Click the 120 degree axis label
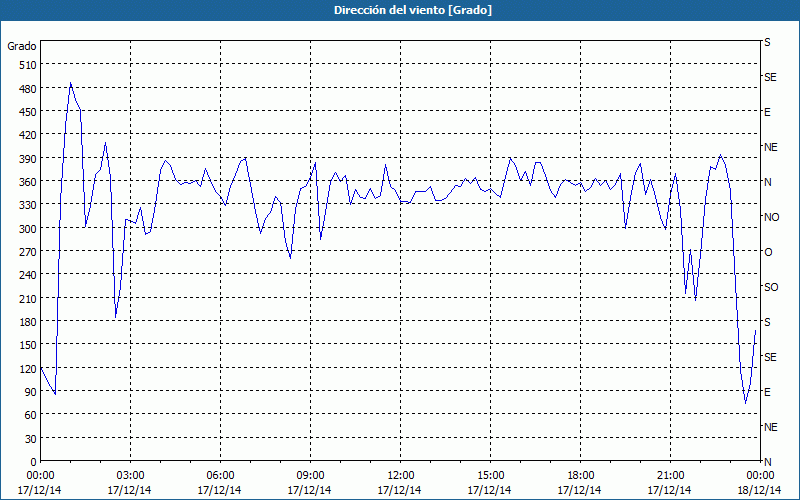 (x=29, y=368)
